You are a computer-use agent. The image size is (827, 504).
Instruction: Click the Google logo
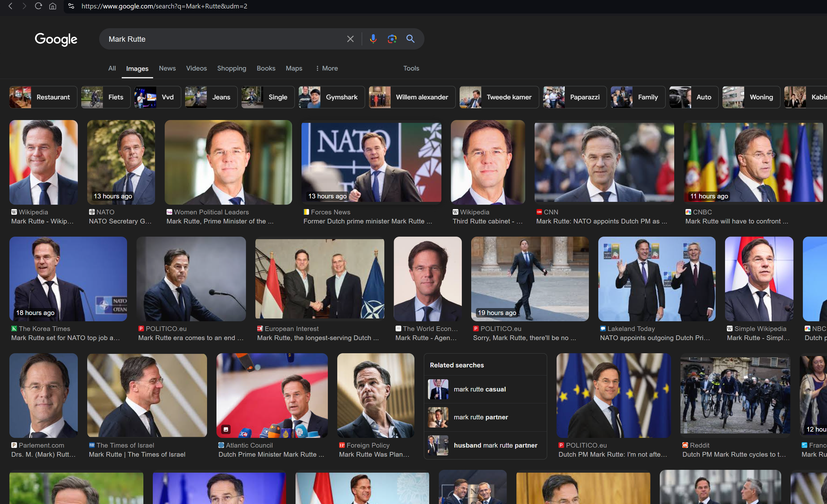[56, 39]
